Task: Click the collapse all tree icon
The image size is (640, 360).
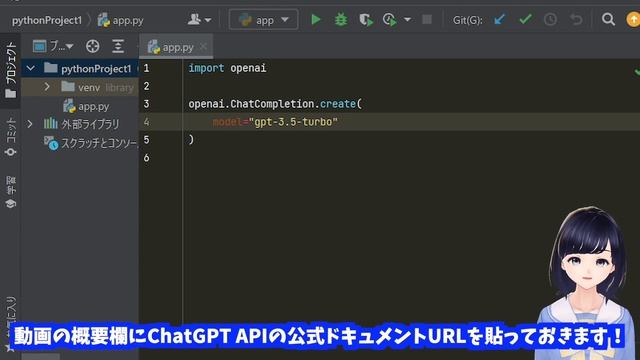Action: tap(118, 47)
